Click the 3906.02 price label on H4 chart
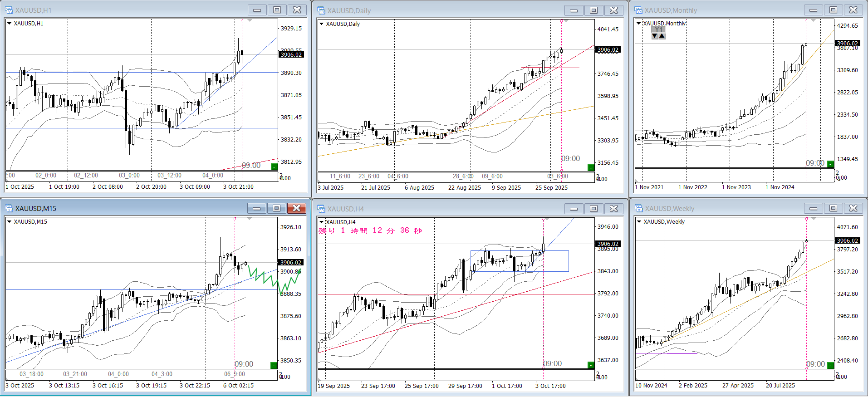Screen dimensions: 868x397 (x=608, y=244)
